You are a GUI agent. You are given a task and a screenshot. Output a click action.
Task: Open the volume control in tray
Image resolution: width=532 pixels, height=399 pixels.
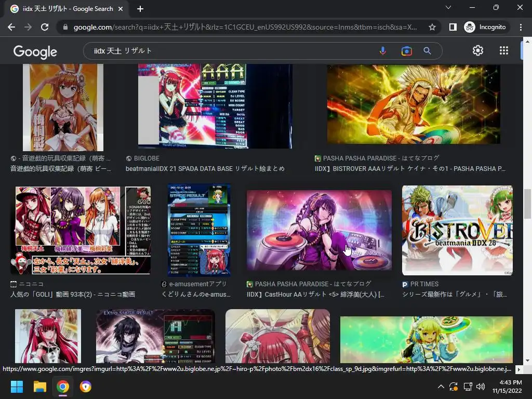point(481,387)
